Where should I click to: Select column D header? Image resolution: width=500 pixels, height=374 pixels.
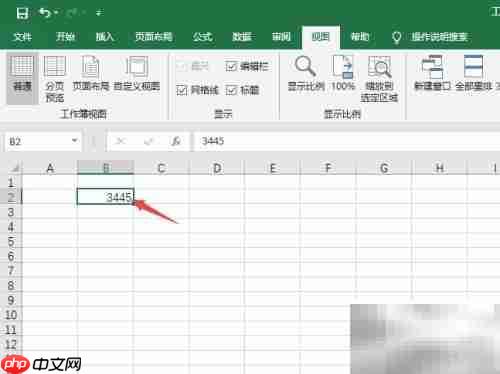coord(217,168)
